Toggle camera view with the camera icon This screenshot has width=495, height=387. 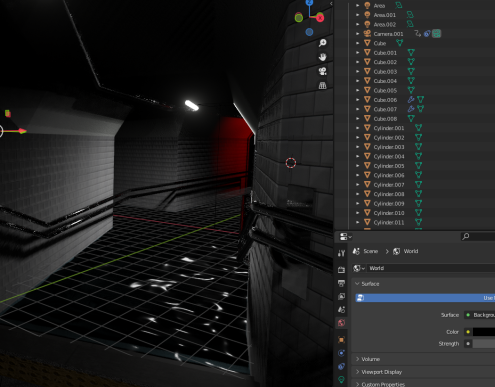tap(322, 71)
